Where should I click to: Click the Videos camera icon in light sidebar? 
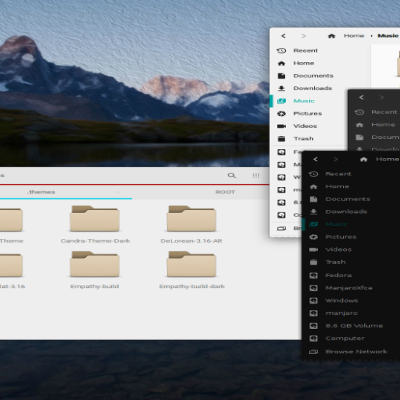pyautogui.click(x=281, y=126)
